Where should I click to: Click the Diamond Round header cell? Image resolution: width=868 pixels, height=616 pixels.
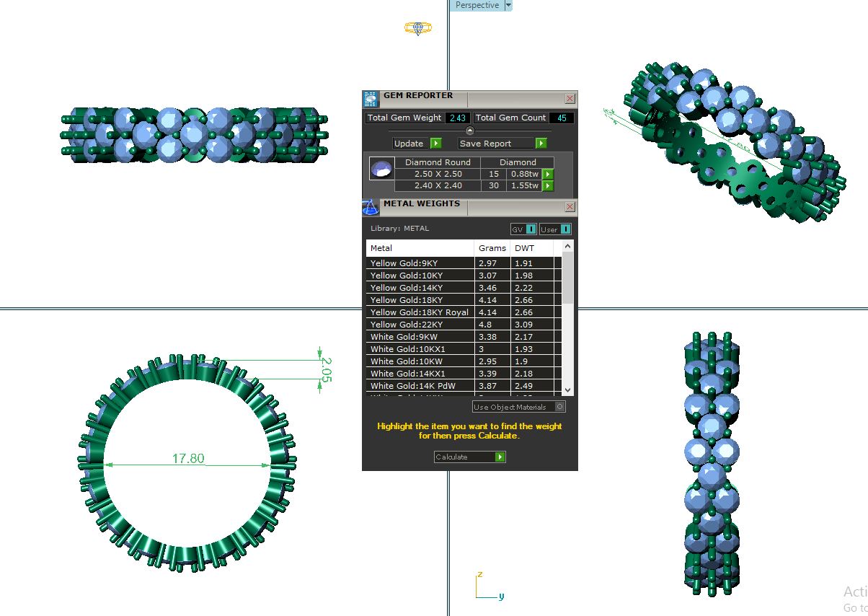point(438,162)
